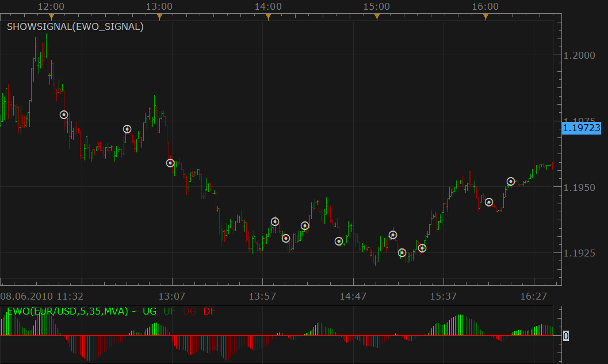Click the UG legend entry

pos(150,311)
